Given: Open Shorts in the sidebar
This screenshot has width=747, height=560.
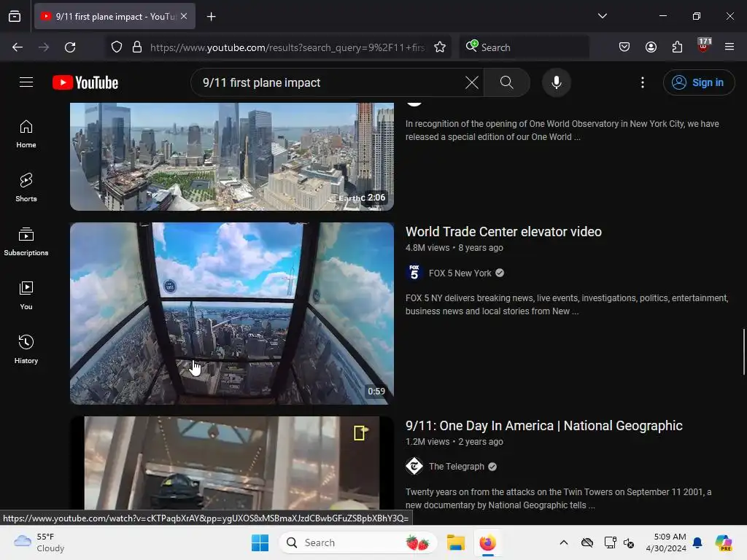Looking at the screenshot, I should (x=26, y=187).
